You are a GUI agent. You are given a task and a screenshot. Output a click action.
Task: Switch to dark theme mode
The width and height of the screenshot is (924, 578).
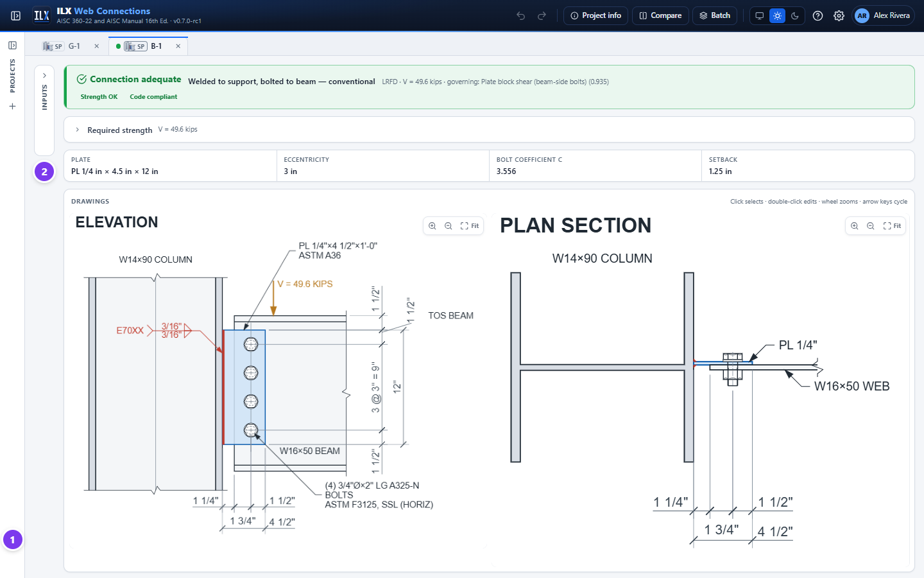click(x=795, y=15)
